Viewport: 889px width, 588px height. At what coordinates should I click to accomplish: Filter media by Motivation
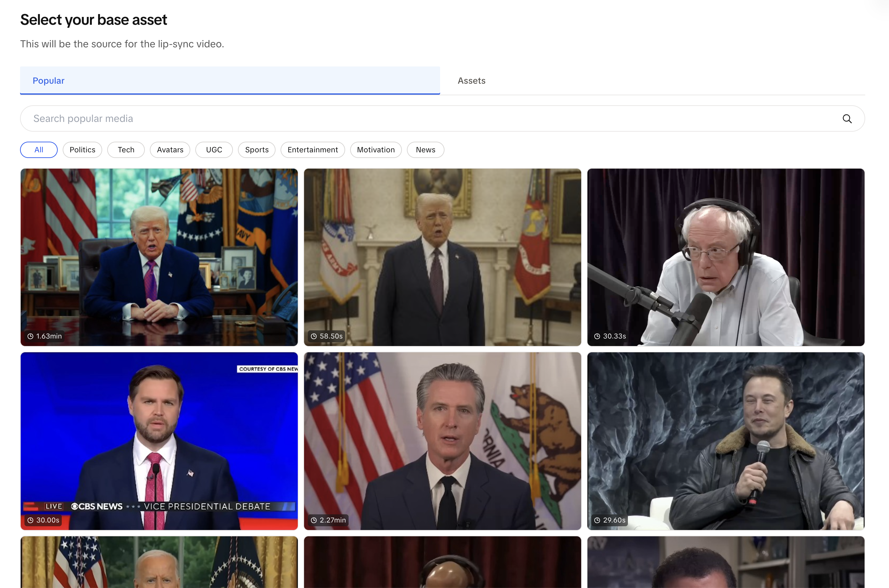point(376,150)
